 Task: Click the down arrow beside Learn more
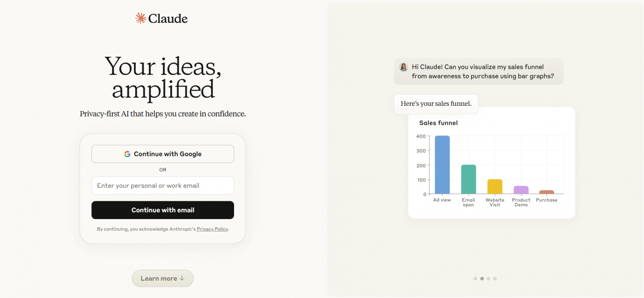(182, 278)
